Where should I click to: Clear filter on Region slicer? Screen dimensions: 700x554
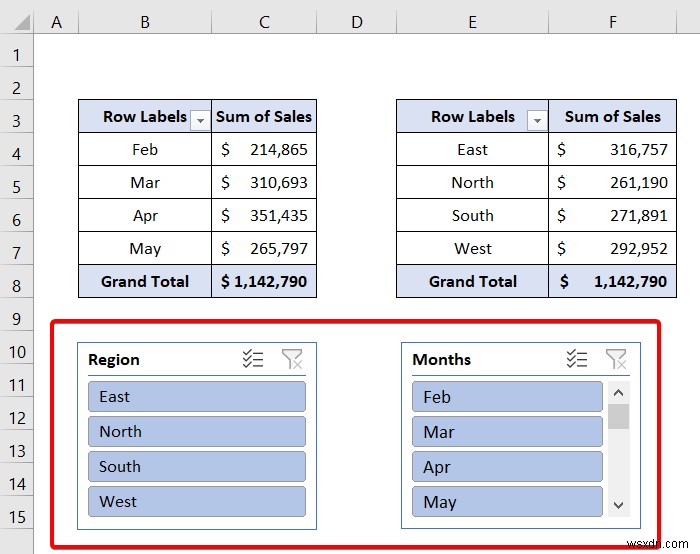292,359
